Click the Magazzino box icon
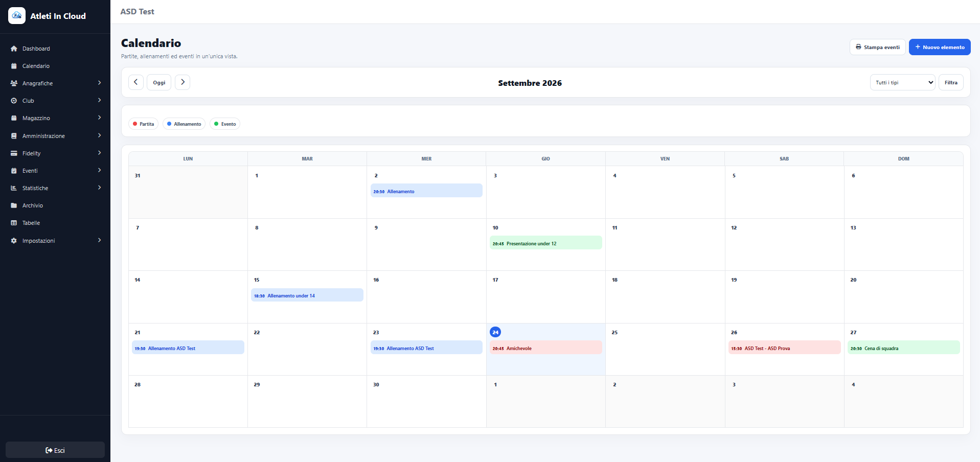 pos(14,118)
